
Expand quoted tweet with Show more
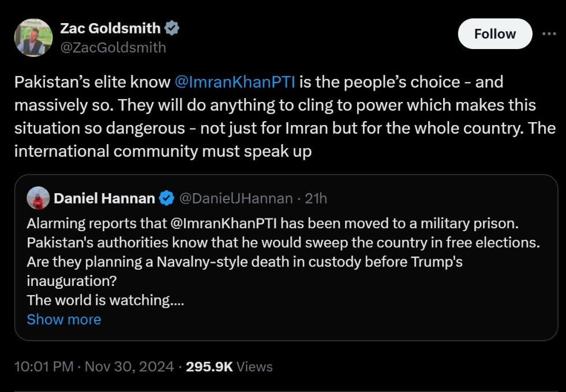coord(63,319)
